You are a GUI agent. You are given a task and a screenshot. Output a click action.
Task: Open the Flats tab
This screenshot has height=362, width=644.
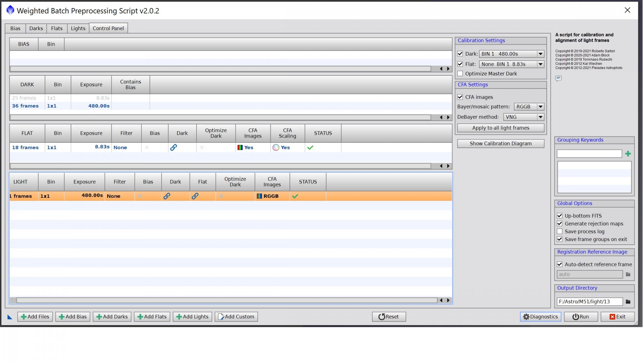click(57, 28)
